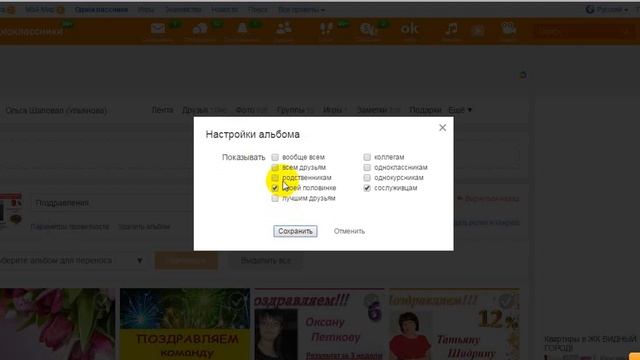Image resolution: width=640 pixels, height=360 pixels.
Task: Click the OK logo icon in toolbar
Action: (x=409, y=29)
